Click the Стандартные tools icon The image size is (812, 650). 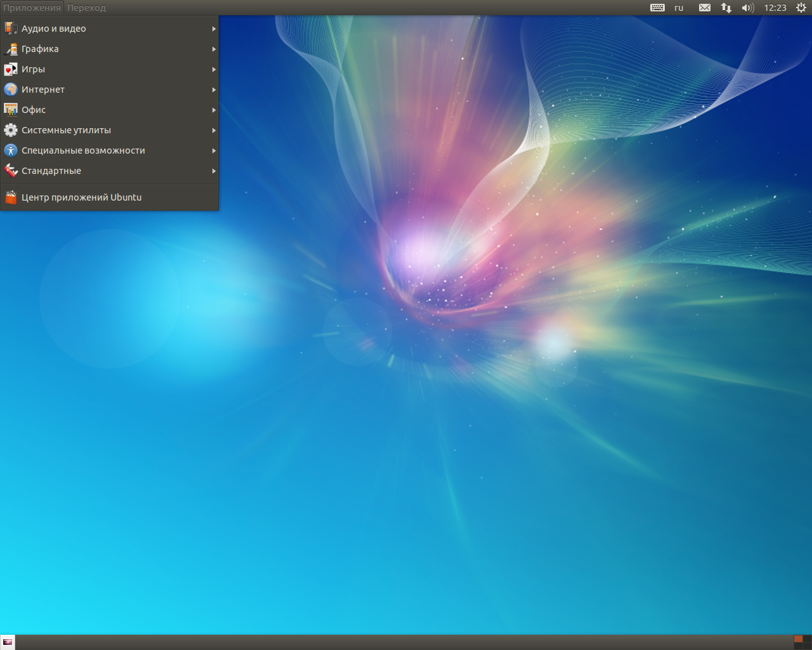click(11, 171)
